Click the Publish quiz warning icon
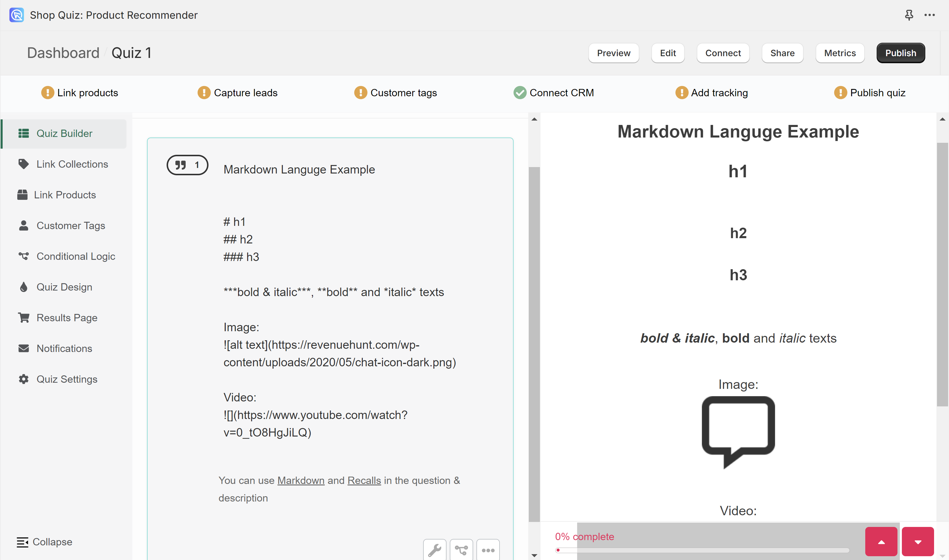This screenshot has height=560, width=949. point(840,92)
